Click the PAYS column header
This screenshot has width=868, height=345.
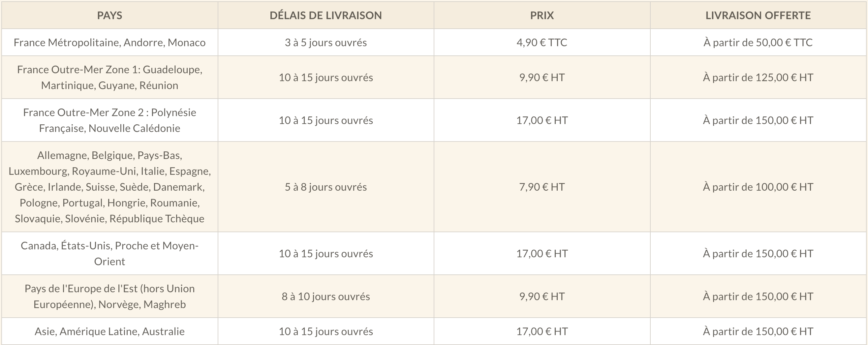tap(109, 16)
